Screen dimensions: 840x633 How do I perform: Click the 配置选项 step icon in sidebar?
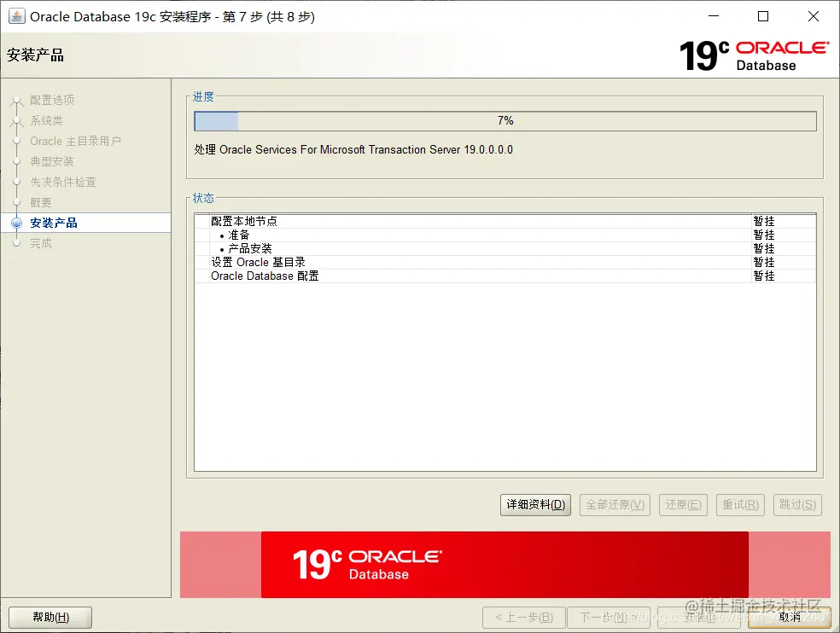pos(17,100)
